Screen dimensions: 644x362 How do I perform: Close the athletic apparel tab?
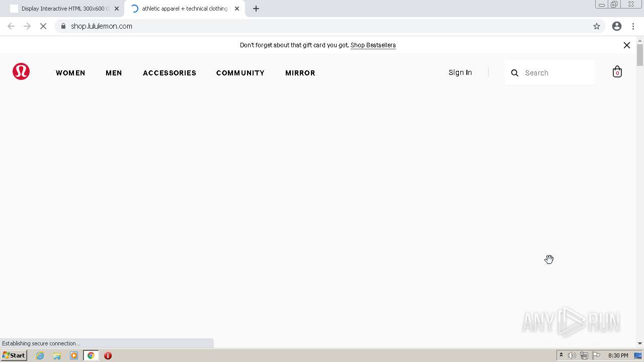237,9
